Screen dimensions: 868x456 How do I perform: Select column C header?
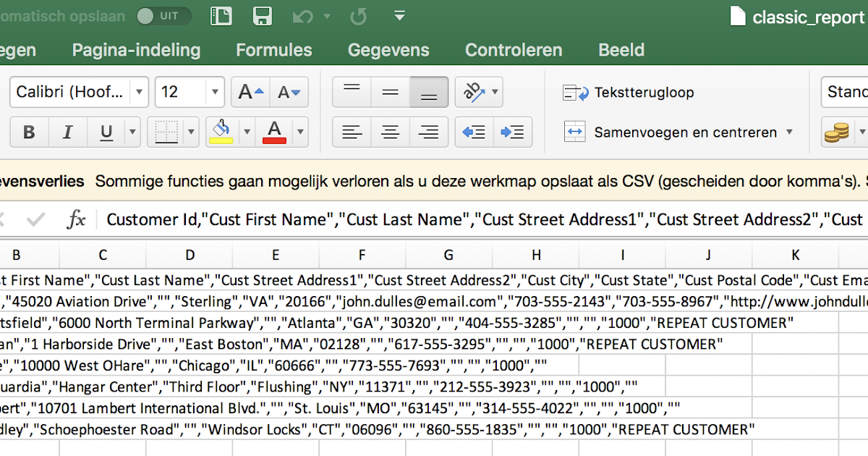coord(103,255)
